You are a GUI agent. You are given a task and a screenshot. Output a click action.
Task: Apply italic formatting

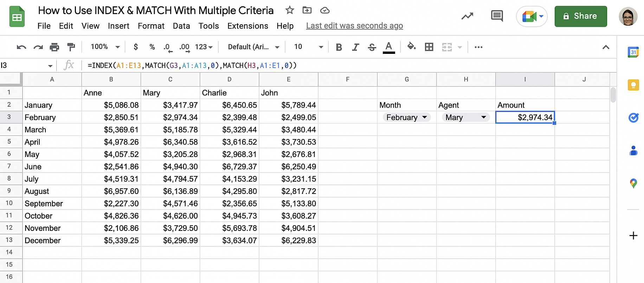[356, 47]
